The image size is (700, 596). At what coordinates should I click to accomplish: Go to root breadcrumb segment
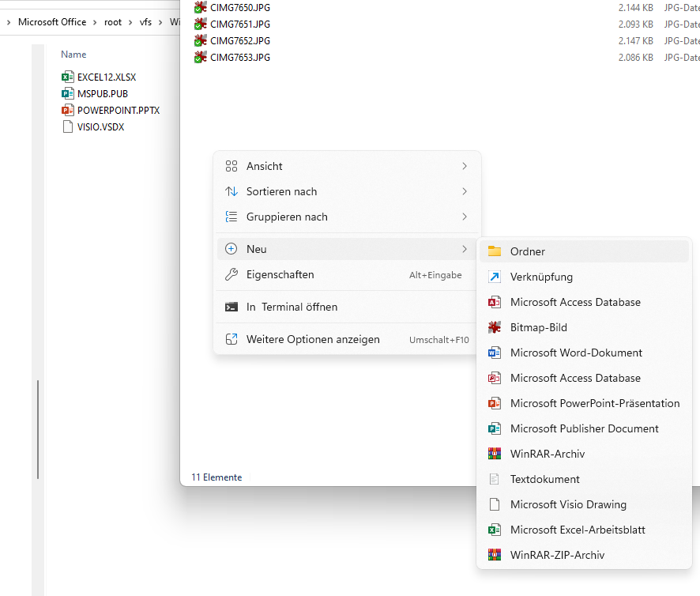112,22
